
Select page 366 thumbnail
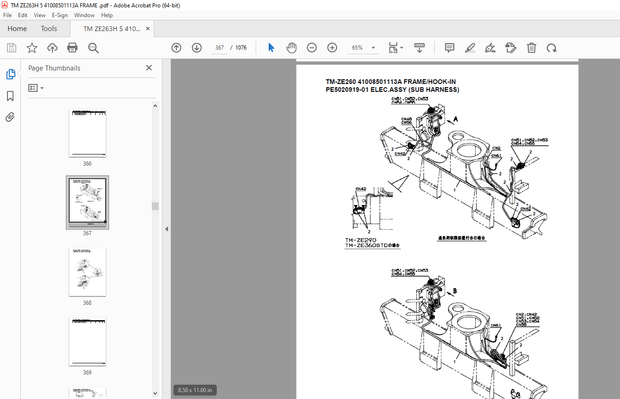point(87,134)
